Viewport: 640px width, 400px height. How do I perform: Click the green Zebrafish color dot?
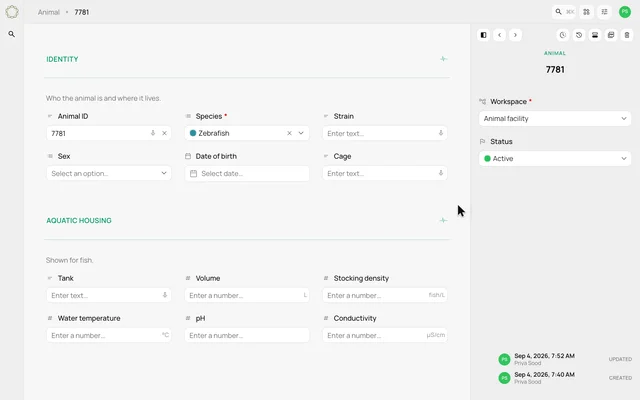[x=193, y=133]
